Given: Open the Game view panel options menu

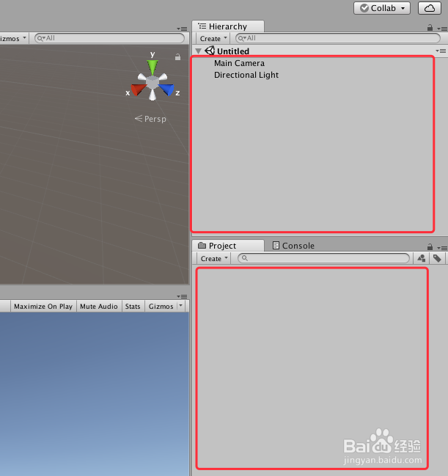Looking at the screenshot, I should pos(182,296).
